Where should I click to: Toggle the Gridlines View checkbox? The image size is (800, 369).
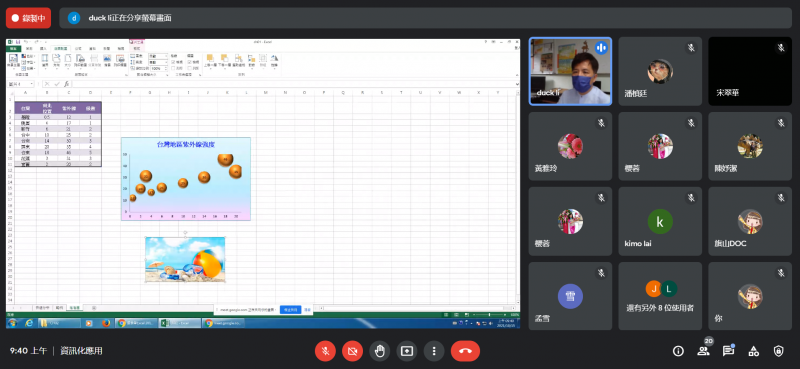coord(173,62)
